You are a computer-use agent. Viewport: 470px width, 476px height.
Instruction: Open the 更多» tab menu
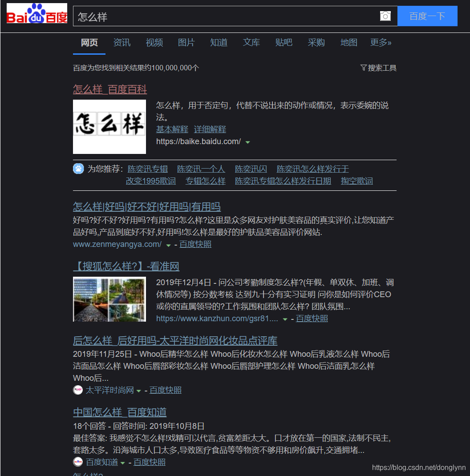point(381,43)
